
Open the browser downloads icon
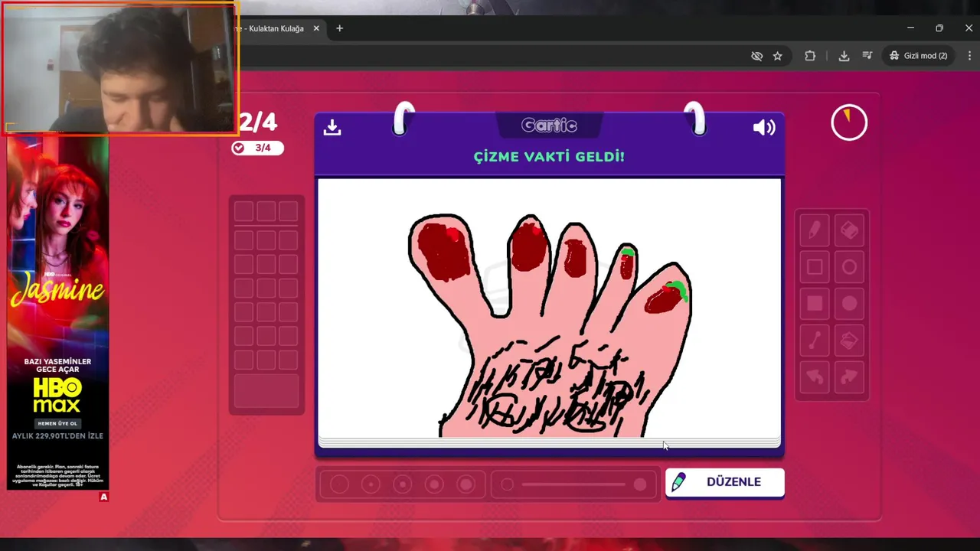pyautogui.click(x=844, y=56)
